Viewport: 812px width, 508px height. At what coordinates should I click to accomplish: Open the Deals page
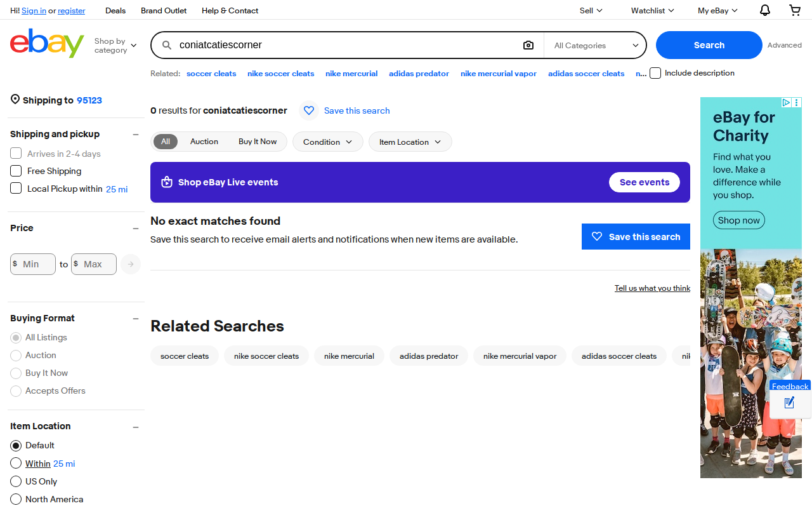[x=115, y=10]
